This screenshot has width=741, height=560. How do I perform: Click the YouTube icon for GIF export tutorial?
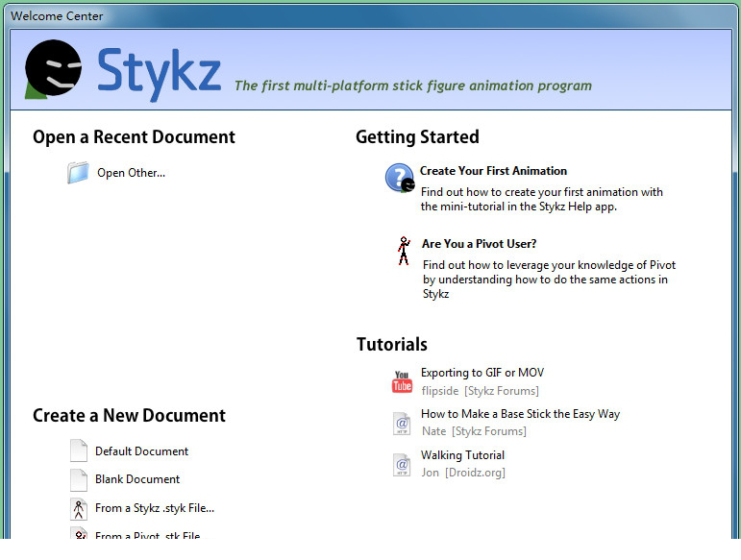click(x=402, y=381)
